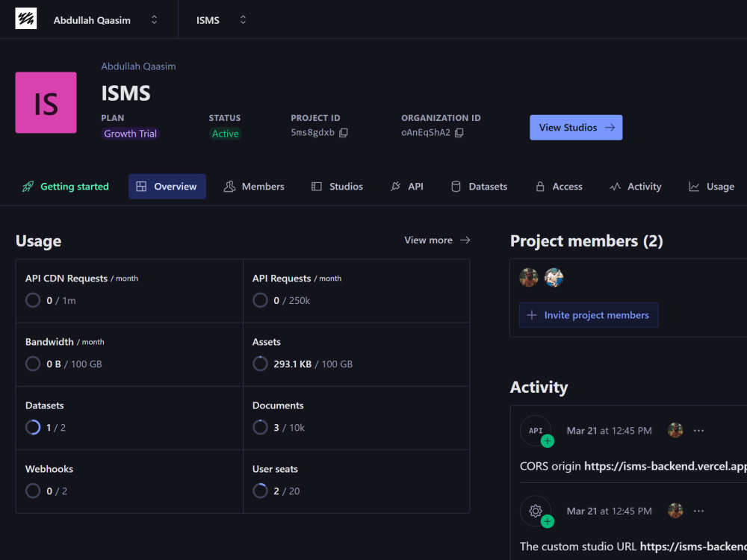Screen dimensions: 747x560
Task: Click the gear icon on custom studio URL activity
Action: [x=536, y=511]
